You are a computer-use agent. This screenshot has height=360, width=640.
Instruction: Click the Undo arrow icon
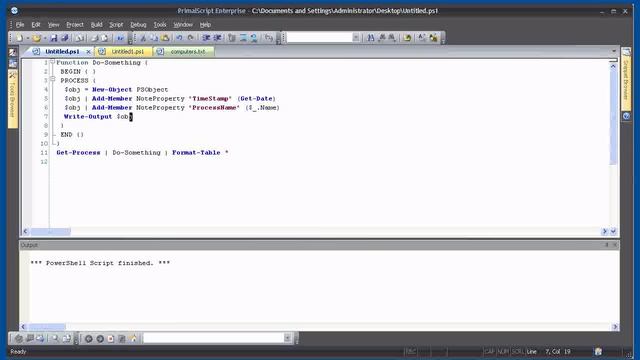(179, 38)
